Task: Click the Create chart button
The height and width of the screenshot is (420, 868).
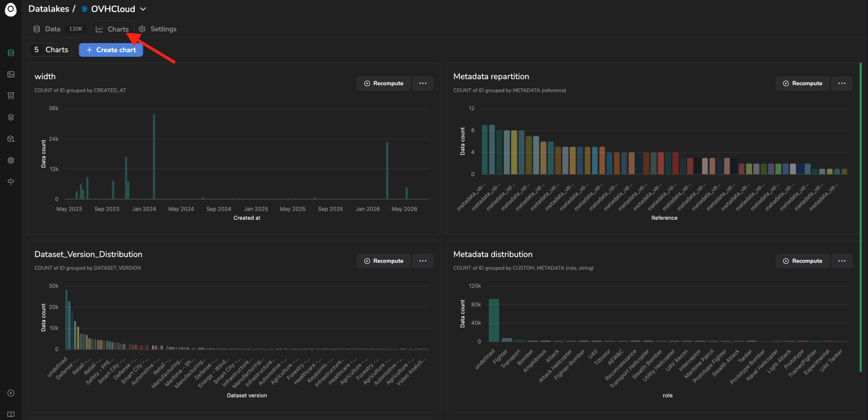Action: pyautogui.click(x=111, y=50)
